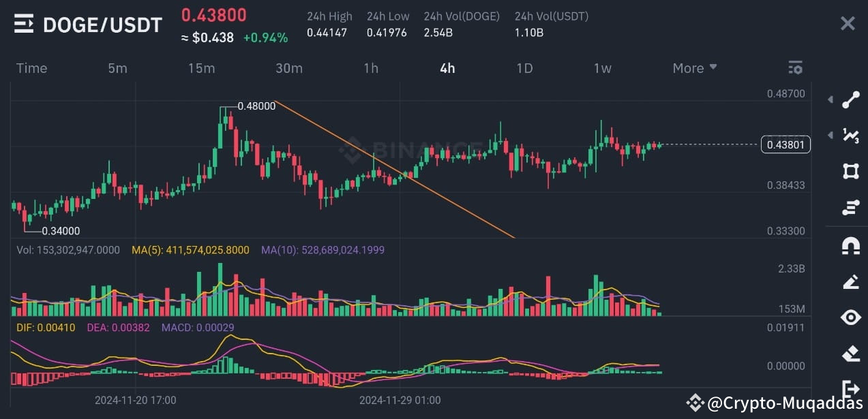
Task: Select the rectangle drawing tool
Action: point(850,171)
